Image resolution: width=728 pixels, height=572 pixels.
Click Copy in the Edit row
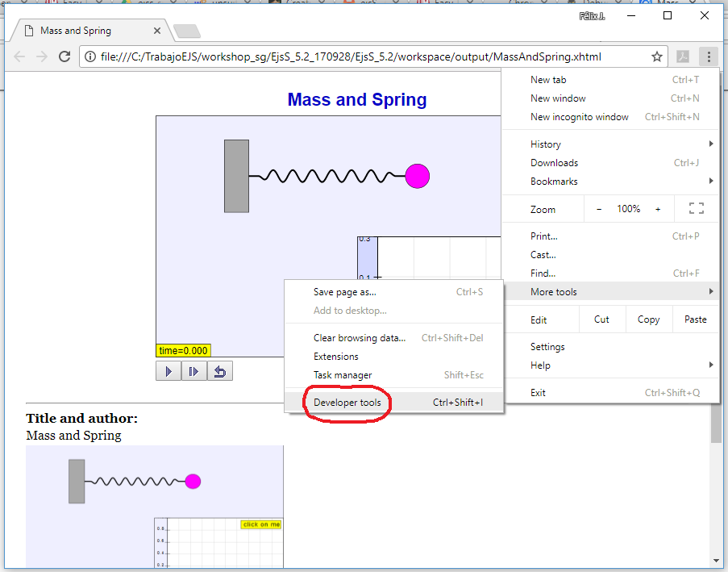[649, 319]
